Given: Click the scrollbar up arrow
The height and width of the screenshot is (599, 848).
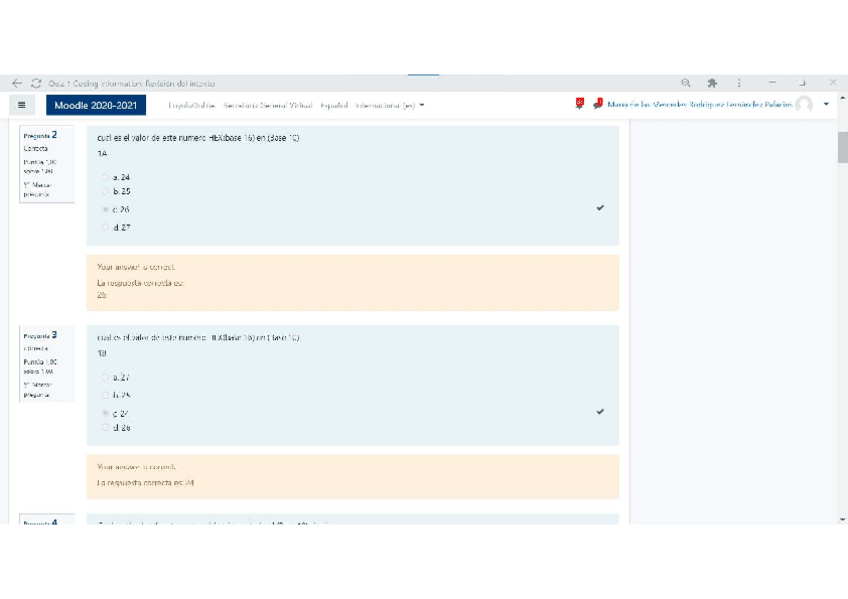Looking at the screenshot, I should 843,98.
